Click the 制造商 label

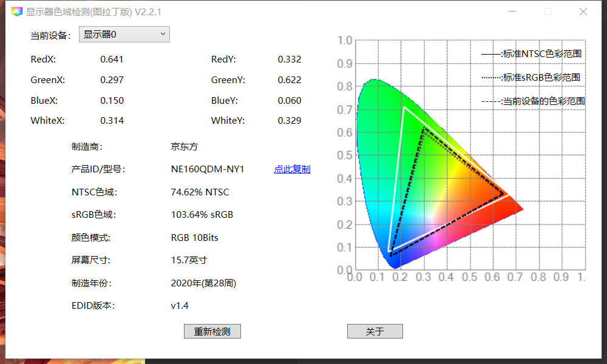87,147
